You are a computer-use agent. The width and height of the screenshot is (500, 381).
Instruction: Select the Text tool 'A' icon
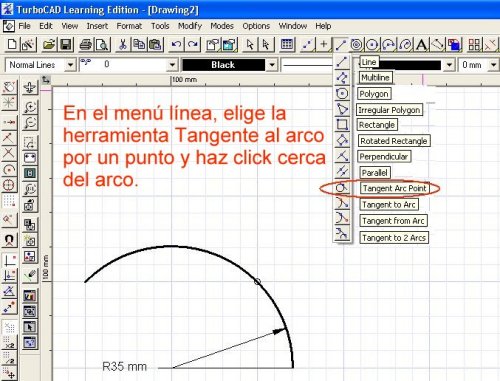422,44
